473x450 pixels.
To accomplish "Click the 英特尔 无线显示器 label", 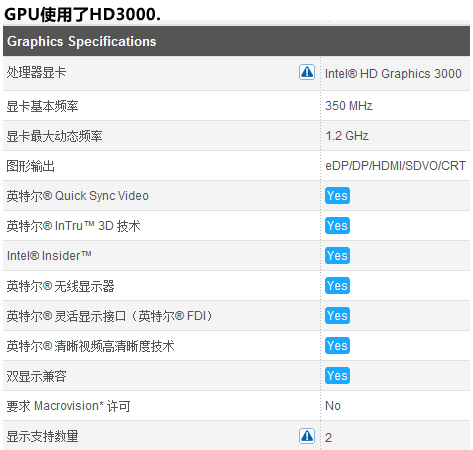I will [60, 286].
